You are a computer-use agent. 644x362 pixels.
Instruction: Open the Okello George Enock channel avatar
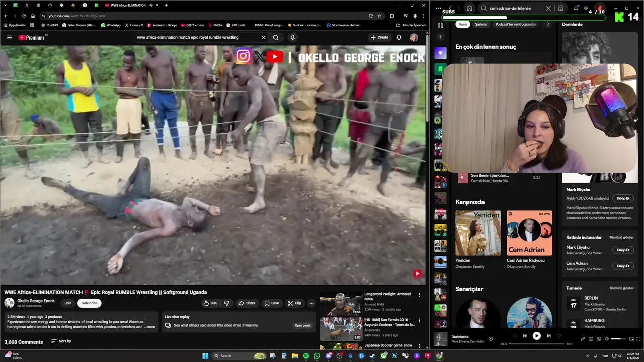coord(9,303)
